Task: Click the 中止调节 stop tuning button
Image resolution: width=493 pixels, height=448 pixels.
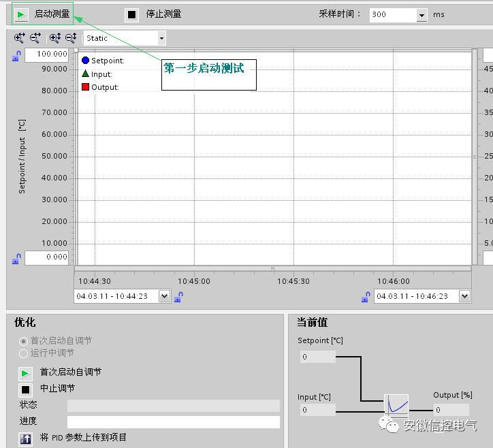Action: tap(25, 390)
